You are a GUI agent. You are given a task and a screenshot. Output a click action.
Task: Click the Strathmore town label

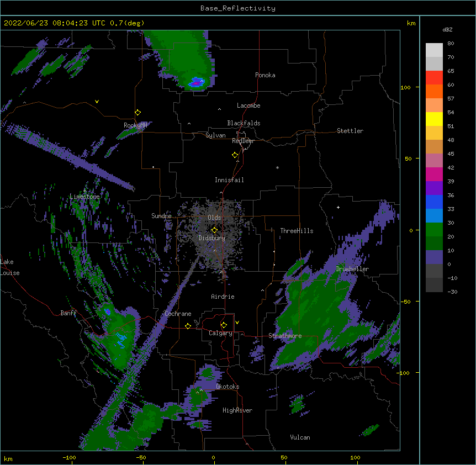[x=285, y=336]
